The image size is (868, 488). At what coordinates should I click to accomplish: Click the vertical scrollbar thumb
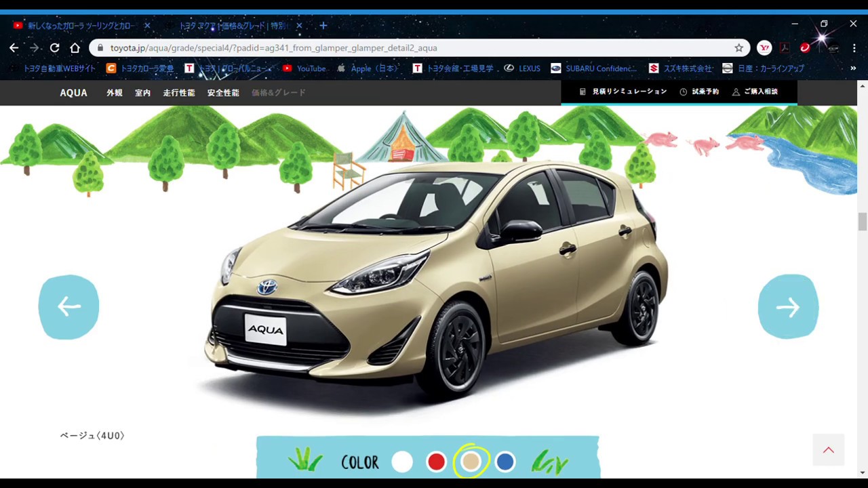[x=863, y=222]
